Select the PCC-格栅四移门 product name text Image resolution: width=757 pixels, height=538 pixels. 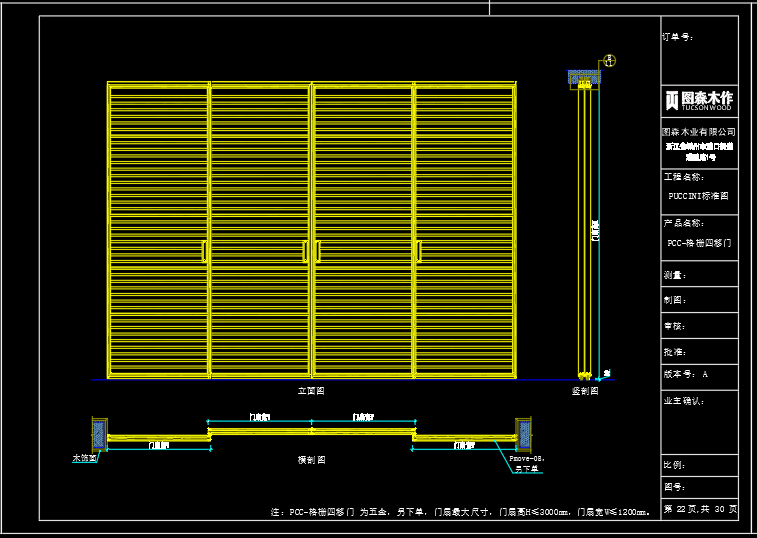699,243
